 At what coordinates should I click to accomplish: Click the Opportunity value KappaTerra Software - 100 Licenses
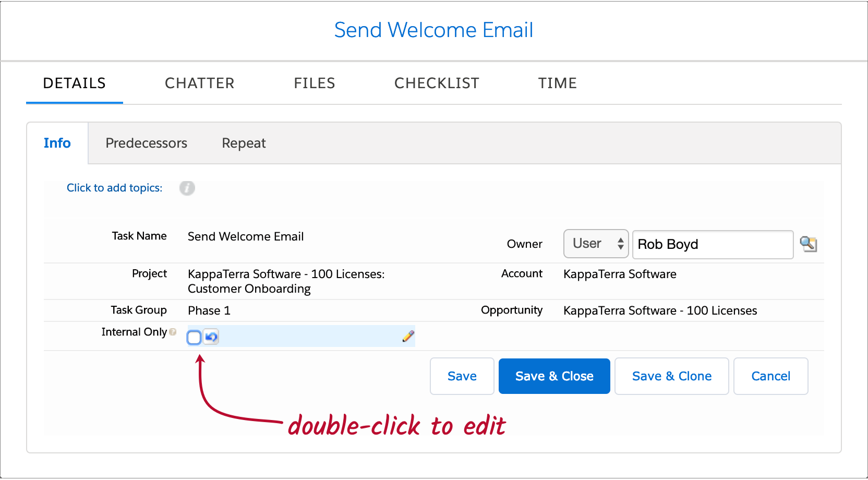(x=660, y=310)
